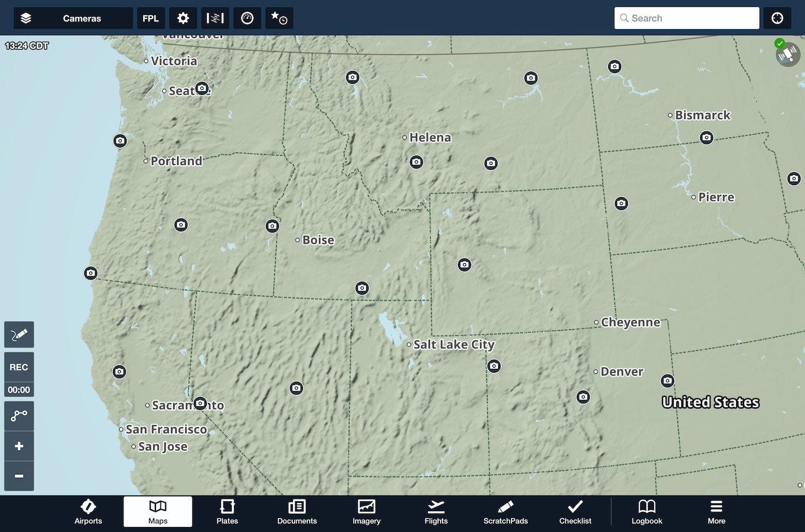Open camera marker northwest of Boise
805x532 pixels.
(272, 226)
